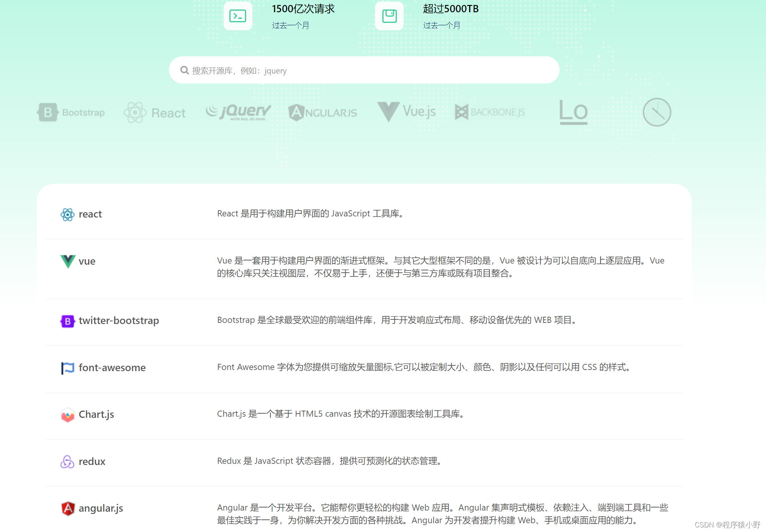Open twitter-bootstrap library page
766x532 pixels.
click(119, 321)
